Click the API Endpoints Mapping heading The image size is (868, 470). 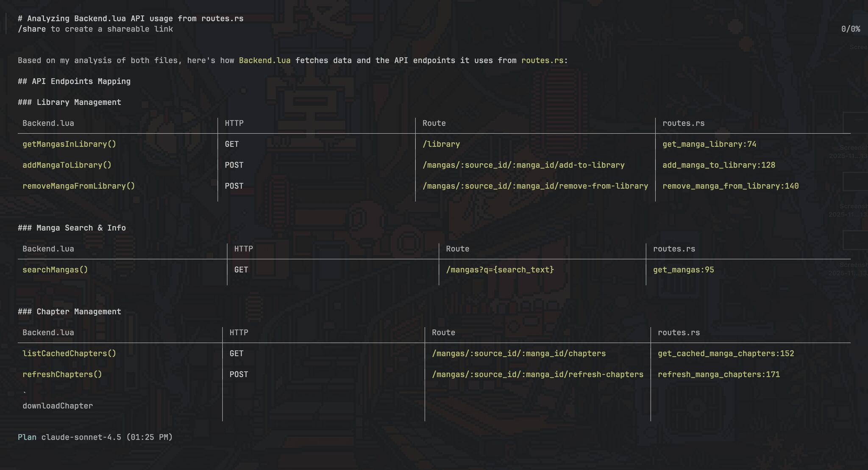(74, 81)
